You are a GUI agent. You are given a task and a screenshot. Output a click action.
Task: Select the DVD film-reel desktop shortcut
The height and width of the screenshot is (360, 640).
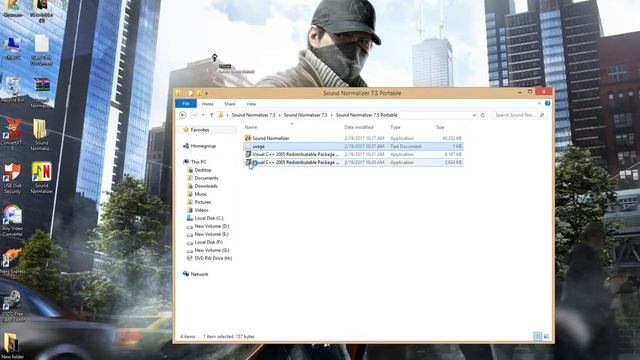(12, 305)
